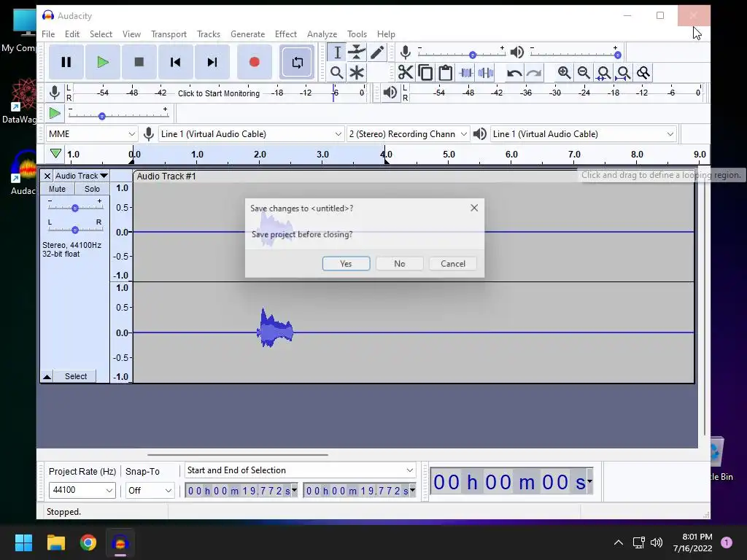747x560 pixels.
Task: Open Chrome from the taskbar
Action: (88, 542)
